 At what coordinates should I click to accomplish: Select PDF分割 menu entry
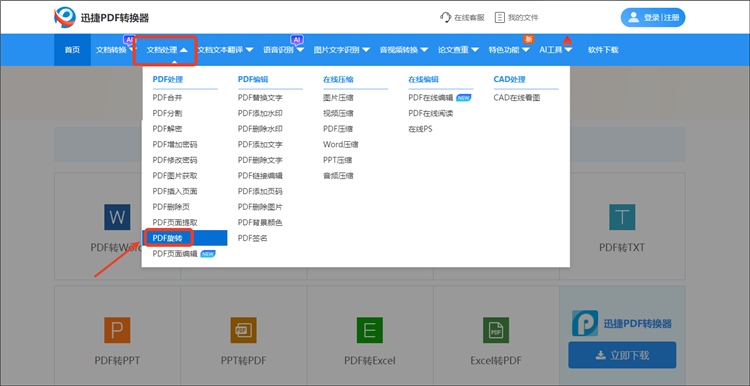[x=167, y=113]
